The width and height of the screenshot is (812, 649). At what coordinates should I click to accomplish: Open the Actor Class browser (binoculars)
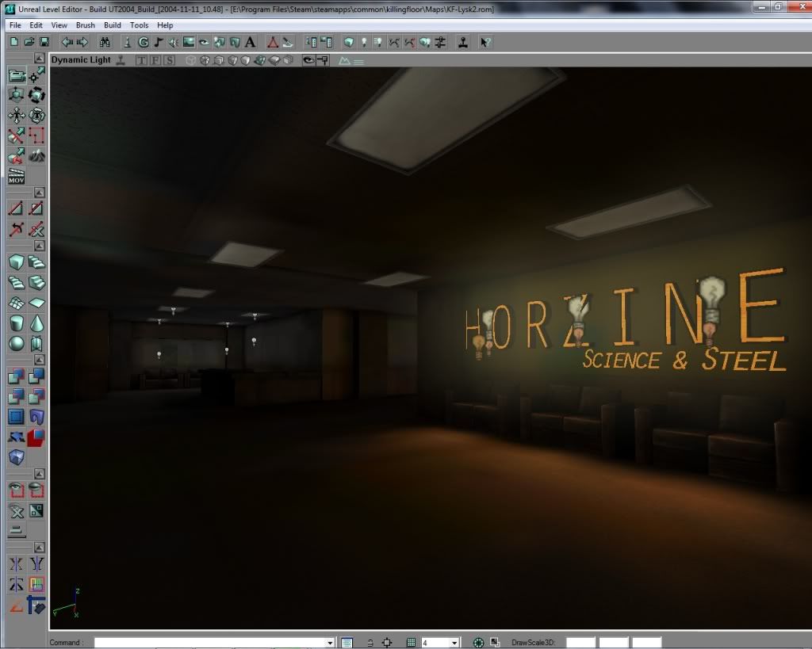click(x=105, y=42)
